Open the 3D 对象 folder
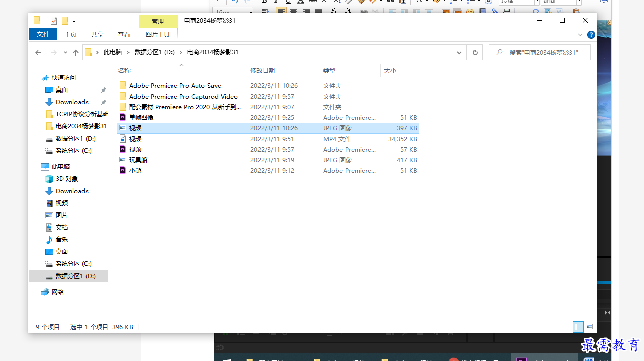This screenshot has height=361, width=644. tap(67, 179)
